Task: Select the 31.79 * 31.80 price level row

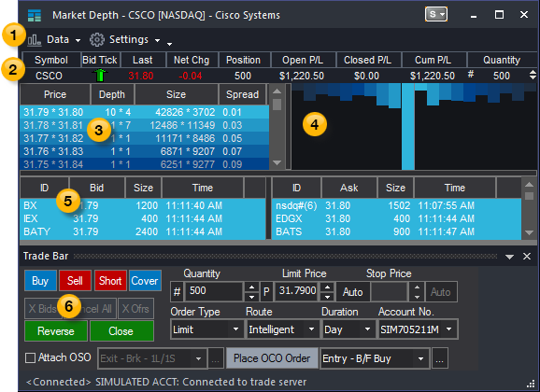Action: (144, 112)
